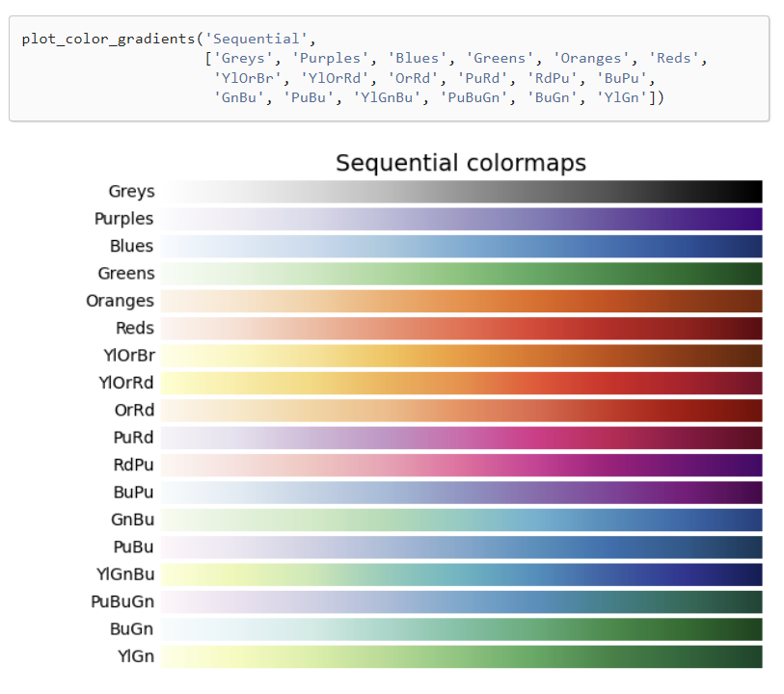This screenshot has width=784, height=694.
Task: Click the 'BuGn' label beside its gradient
Action: tap(131, 629)
